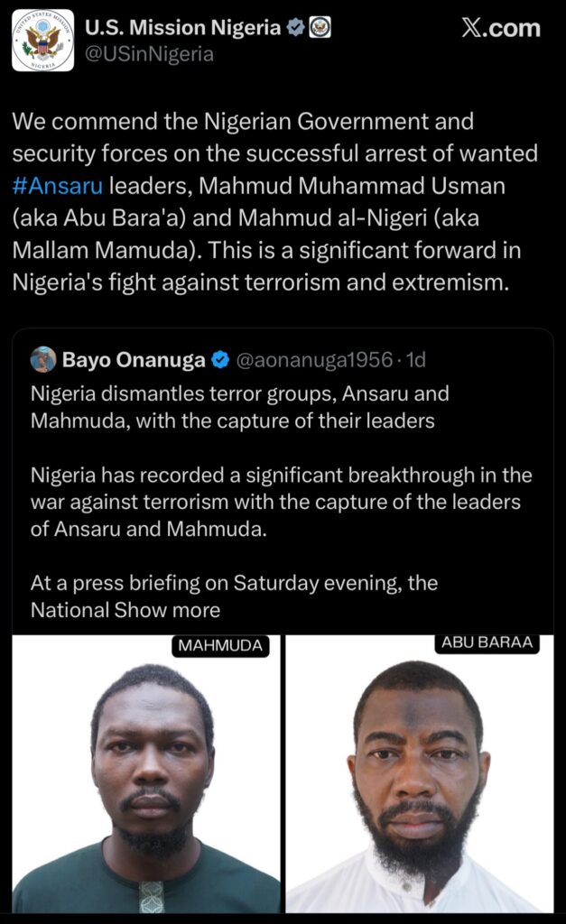Screen dimensions: 566x924
Task: Click the government seal affiliation badge
Action: [320, 28]
